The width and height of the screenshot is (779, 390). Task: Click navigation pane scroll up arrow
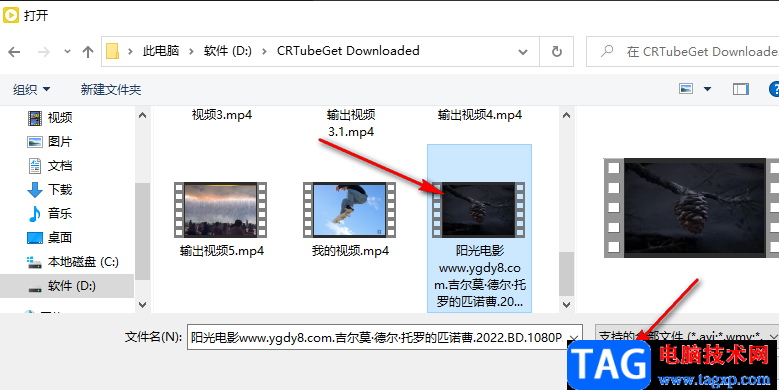click(x=143, y=115)
